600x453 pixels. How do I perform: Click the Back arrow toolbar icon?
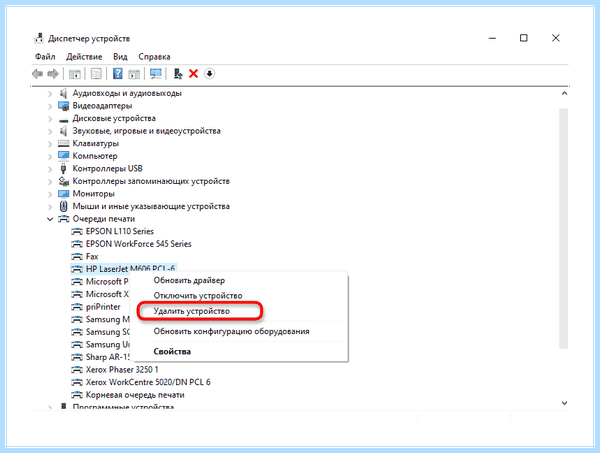(37, 73)
